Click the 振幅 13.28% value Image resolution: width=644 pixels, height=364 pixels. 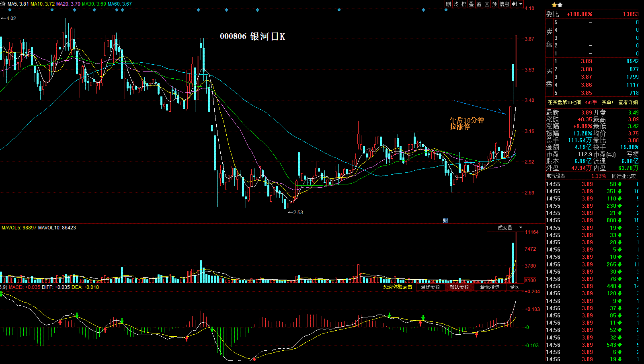(x=583, y=133)
